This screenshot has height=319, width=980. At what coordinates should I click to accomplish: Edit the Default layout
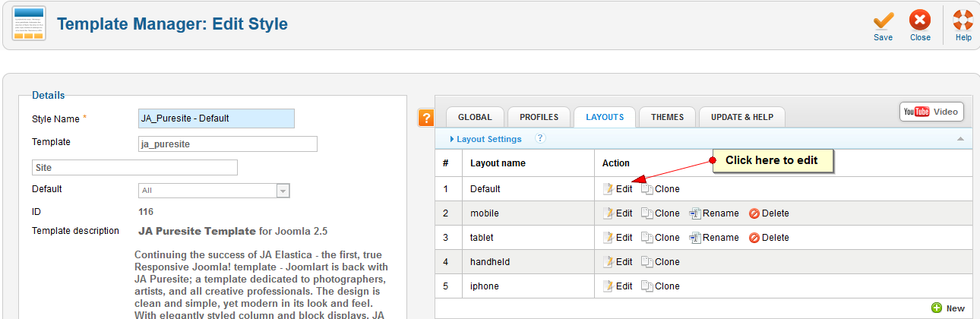click(x=618, y=189)
